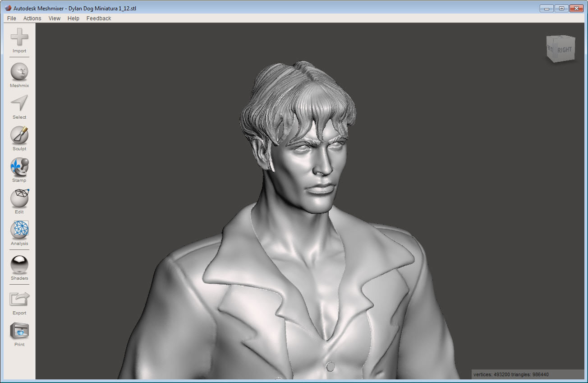Close the Meshmixer window
This screenshot has height=383, width=588.
pyautogui.click(x=576, y=8)
